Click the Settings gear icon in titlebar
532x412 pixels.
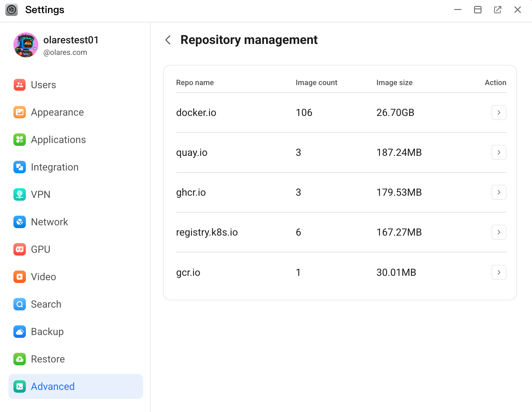click(12, 10)
